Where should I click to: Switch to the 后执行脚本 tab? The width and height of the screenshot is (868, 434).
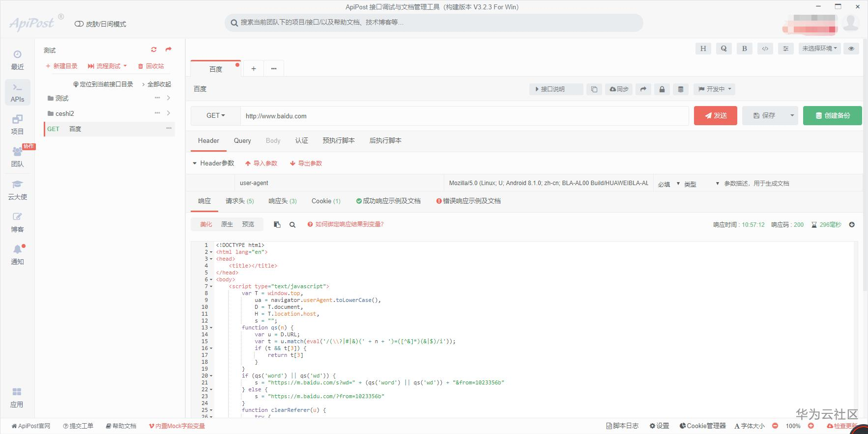point(385,140)
